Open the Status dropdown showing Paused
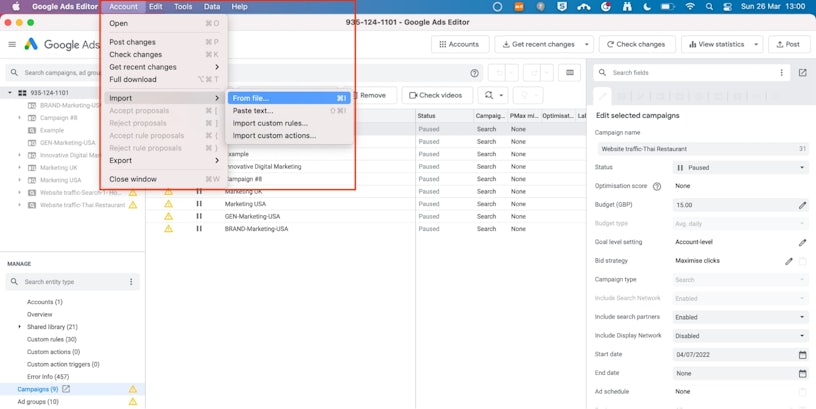Viewport: 816px width, 409px height. click(741, 168)
